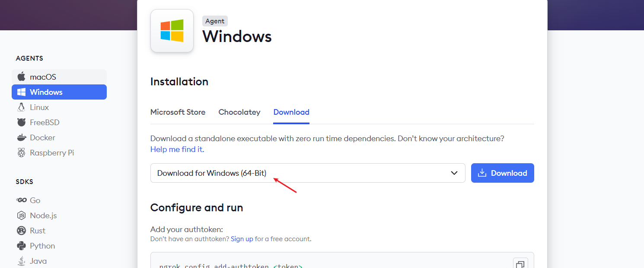The width and height of the screenshot is (644, 268).
Task: Click the Raspberry Pi icon
Action: [x=21, y=153]
